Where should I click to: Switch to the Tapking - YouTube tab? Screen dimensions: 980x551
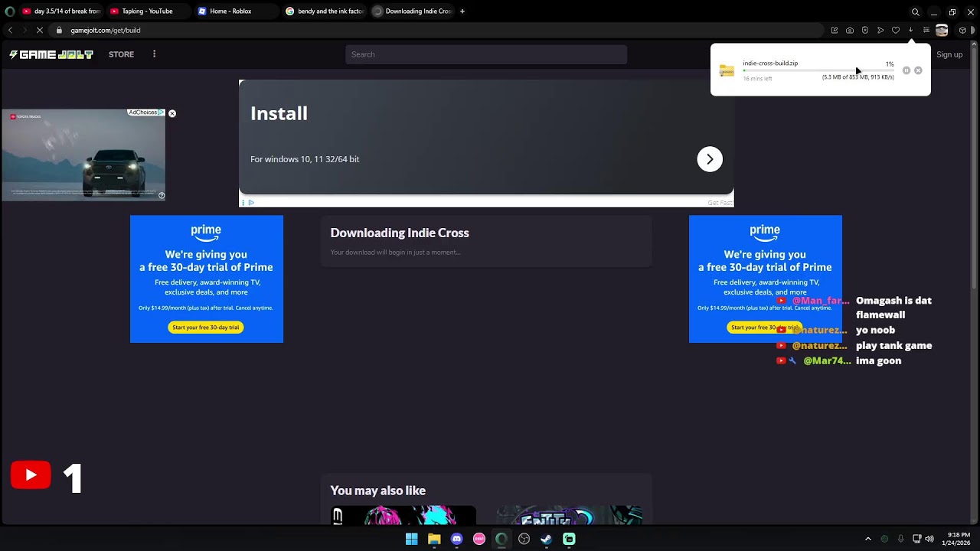point(149,11)
